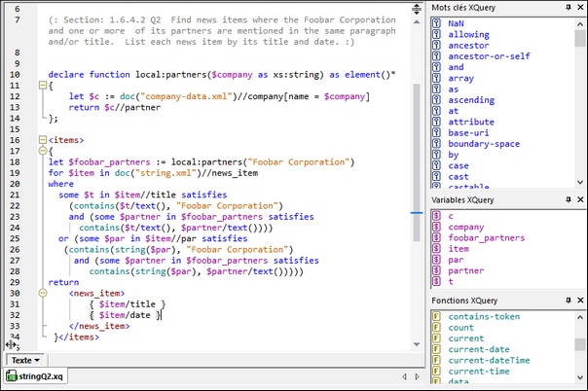Close the Mots clés XQuery panel
The height and width of the screenshot is (391, 588).
580,8
